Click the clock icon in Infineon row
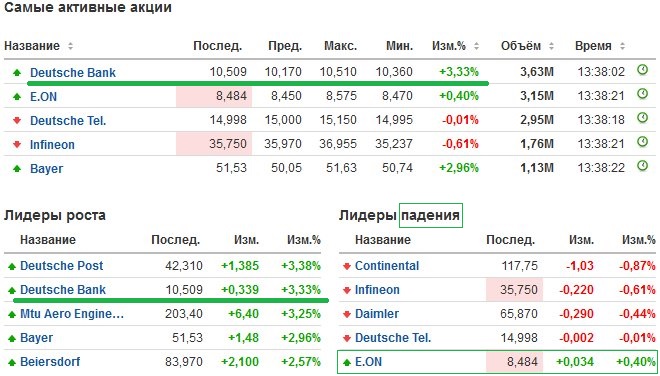Screen dimensions: 660x376 point(642,141)
